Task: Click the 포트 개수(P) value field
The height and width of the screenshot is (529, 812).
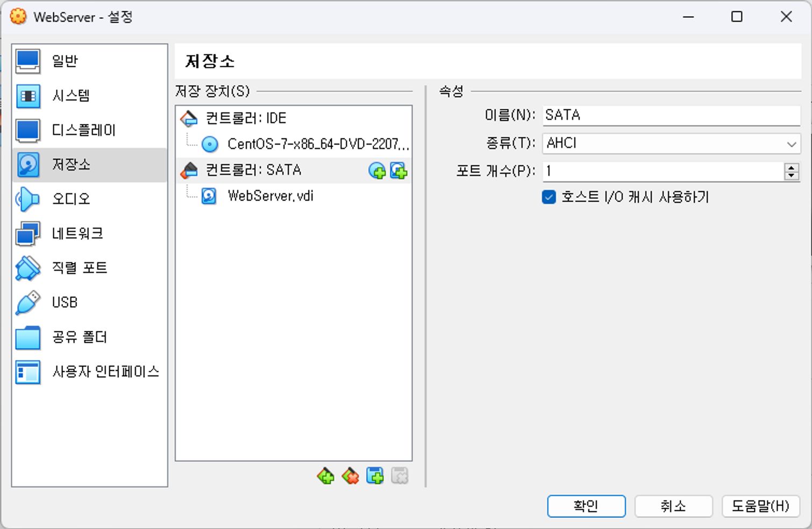Action: point(663,172)
